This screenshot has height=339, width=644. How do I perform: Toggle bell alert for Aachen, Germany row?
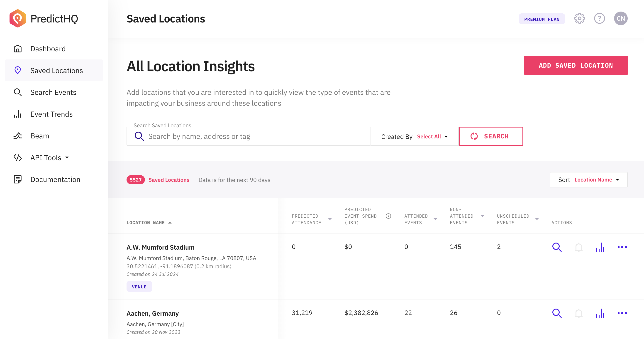(578, 313)
